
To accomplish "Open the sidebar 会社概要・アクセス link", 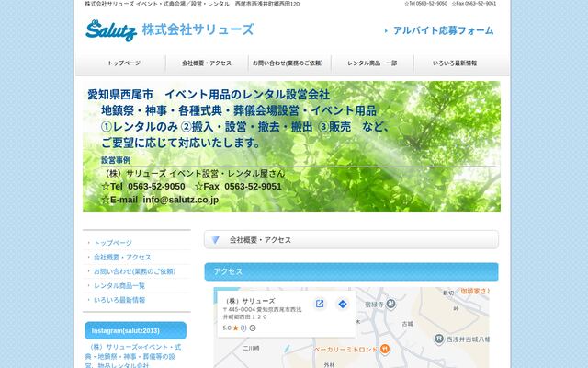I will tap(122, 258).
